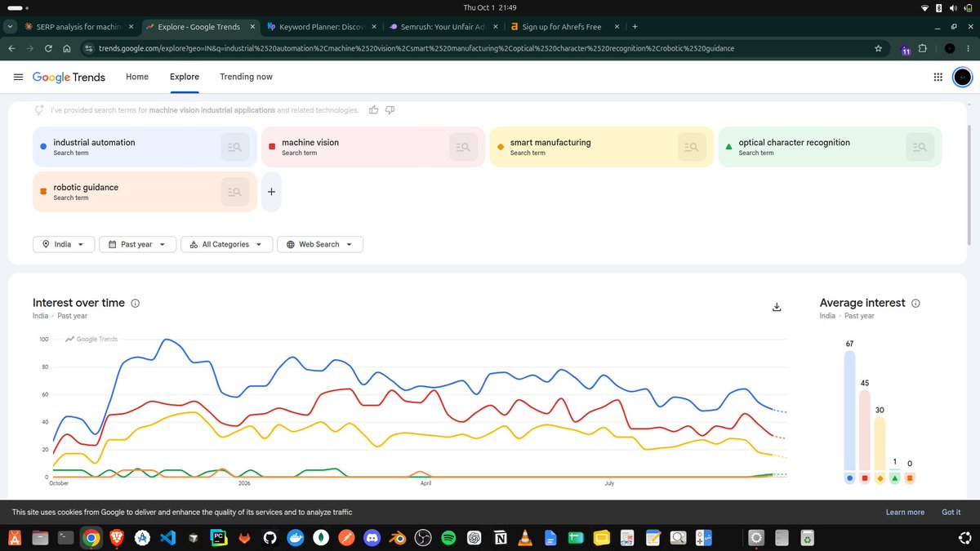Image resolution: width=980 pixels, height=551 pixels.
Task: Switch to Semrush browser tab
Action: point(443,26)
